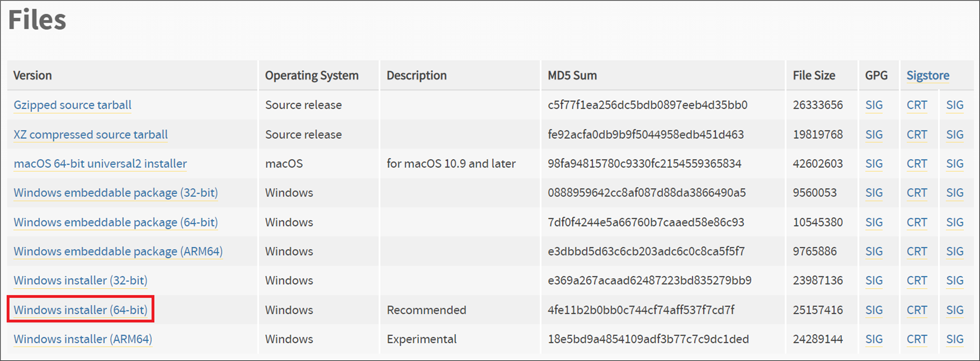Select Windows embeddable package (32-bit)
Screen dimensions: 980x361
(116, 193)
